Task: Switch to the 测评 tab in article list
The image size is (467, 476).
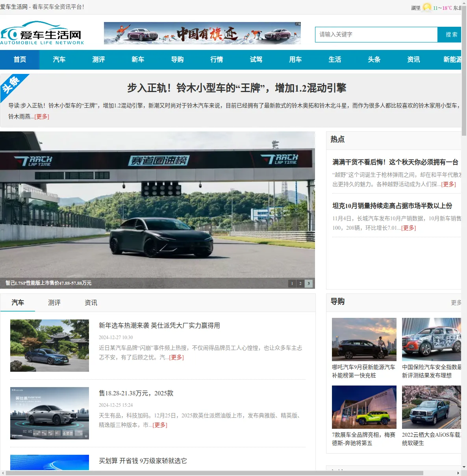Action: point(54,303)
